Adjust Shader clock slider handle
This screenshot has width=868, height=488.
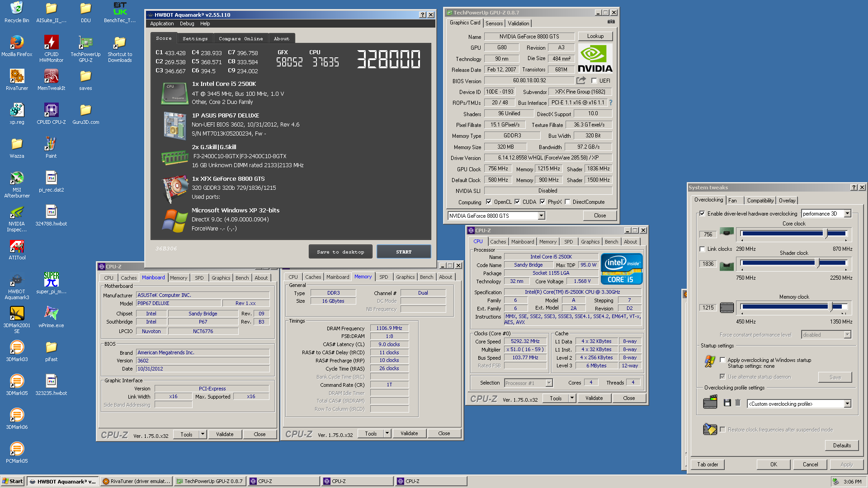817,263
